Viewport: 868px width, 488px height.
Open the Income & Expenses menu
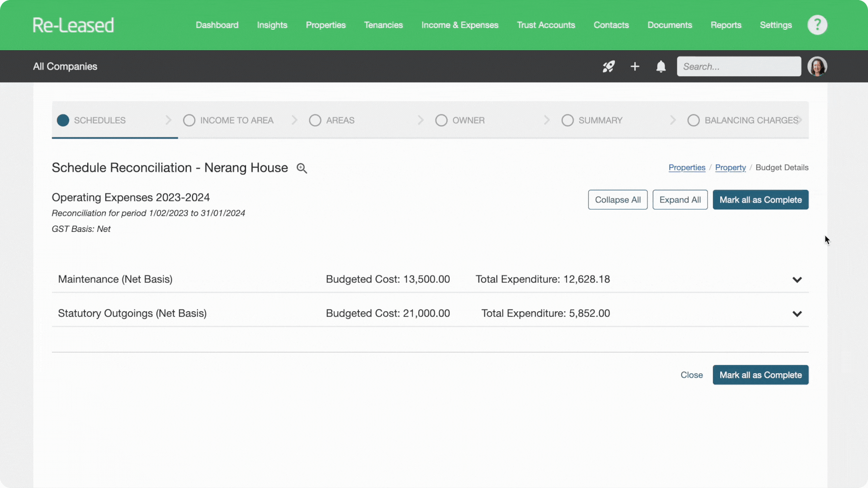(460, 25)
